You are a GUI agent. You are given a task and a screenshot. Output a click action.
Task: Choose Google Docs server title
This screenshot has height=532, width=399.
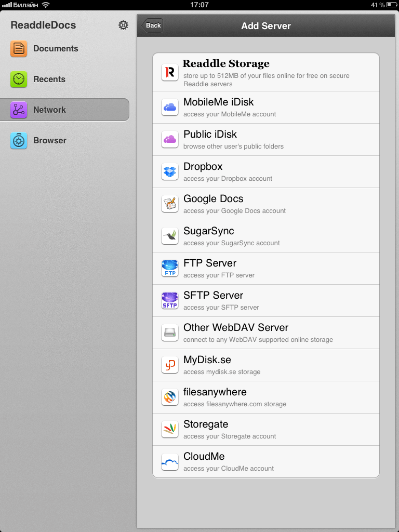click(x=214, y=199)
